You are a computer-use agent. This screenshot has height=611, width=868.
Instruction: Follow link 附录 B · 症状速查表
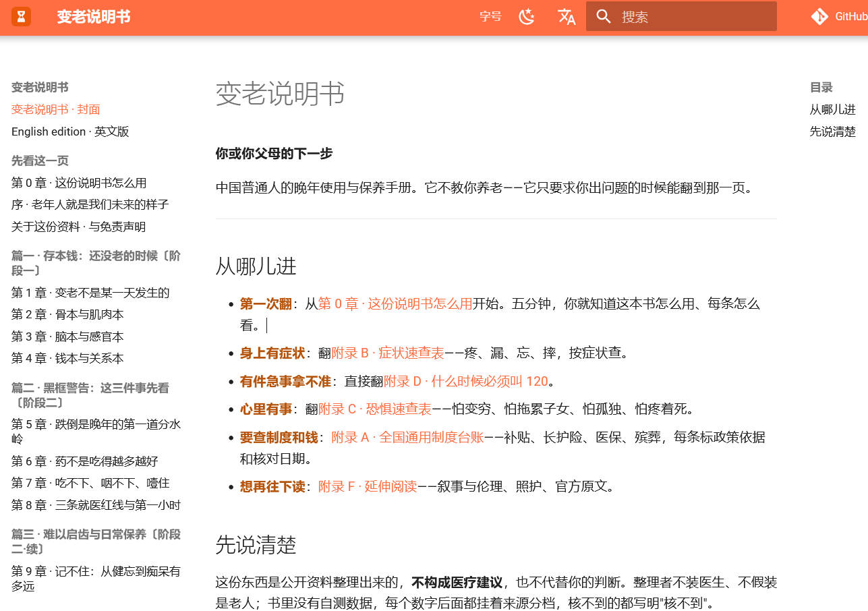(388, 353)
